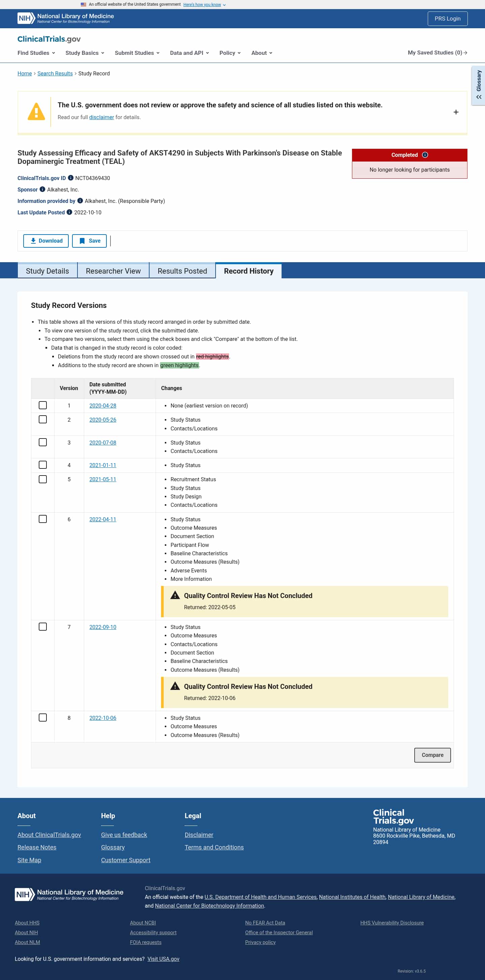Select version 6 checkbox dated 2022-04-11
485x980 pixels.
point(43,519)
